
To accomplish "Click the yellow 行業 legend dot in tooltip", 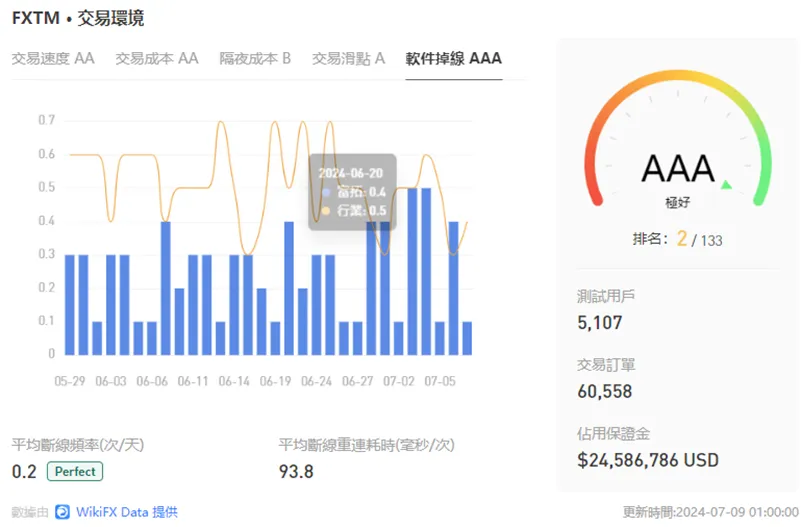I will click(x=326, y=211).
